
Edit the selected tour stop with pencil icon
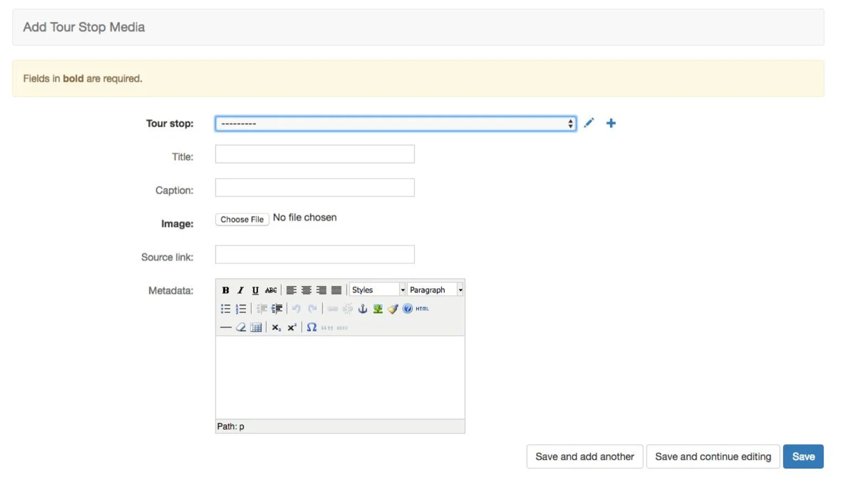[x=589, y=123]
